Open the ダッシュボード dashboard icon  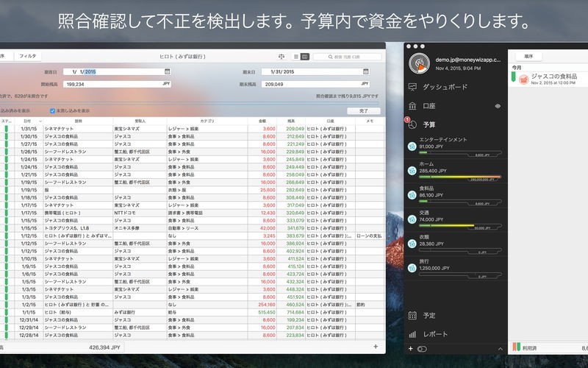click(413, 87)
